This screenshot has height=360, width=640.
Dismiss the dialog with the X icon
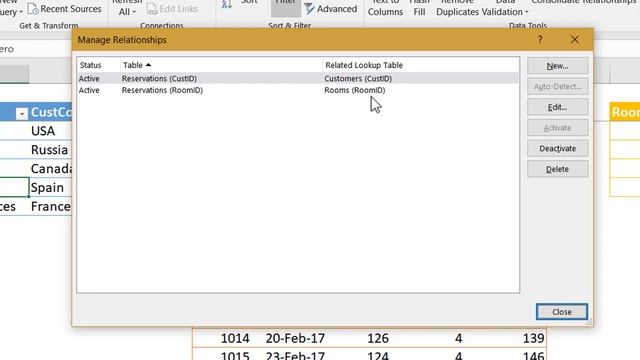click(575, 40)
